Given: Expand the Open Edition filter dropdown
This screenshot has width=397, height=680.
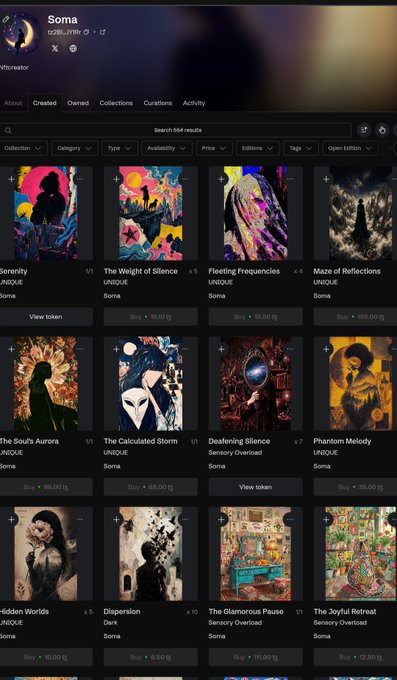Looking at the screenshot, I should (350, 148).
